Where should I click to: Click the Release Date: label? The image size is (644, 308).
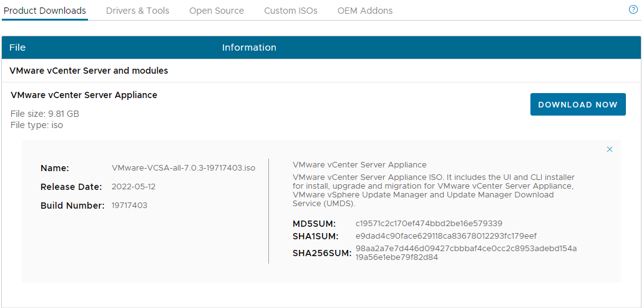[x=71, y=187]
